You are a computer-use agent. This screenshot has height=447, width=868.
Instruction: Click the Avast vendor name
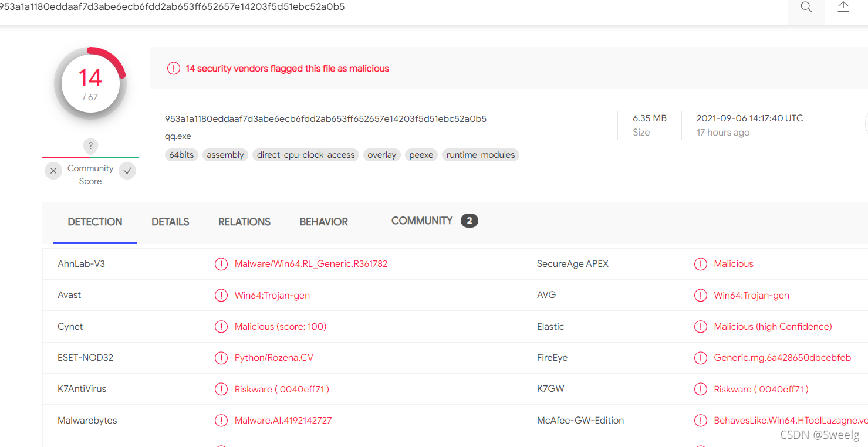click(69, 295)
